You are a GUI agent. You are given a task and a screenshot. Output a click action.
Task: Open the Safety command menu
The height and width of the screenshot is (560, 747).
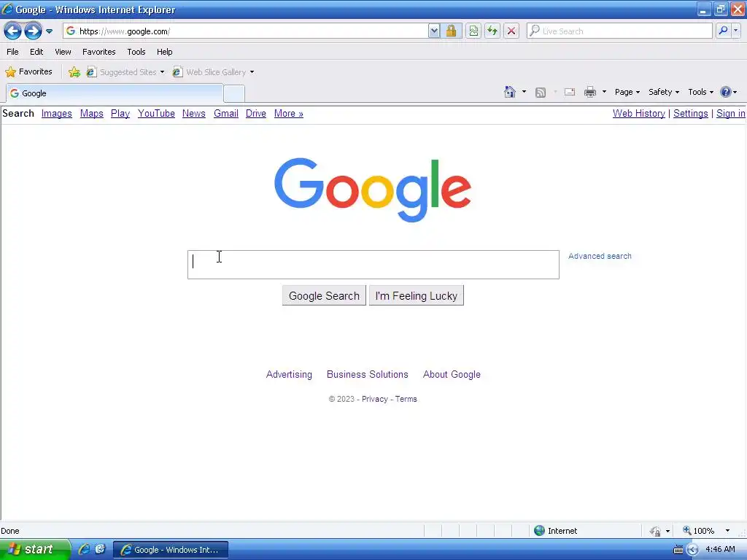[x=664, y=92]
